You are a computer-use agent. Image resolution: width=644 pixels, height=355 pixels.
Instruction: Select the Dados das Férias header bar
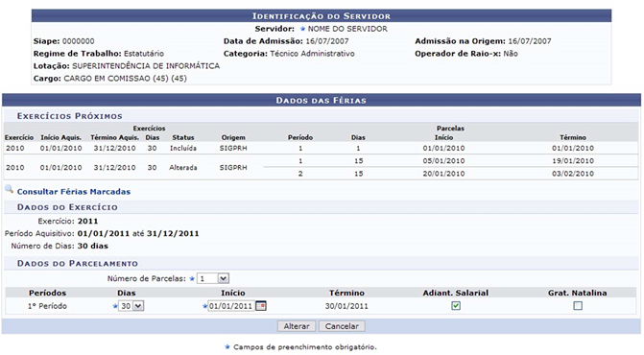tap(322, 100)
